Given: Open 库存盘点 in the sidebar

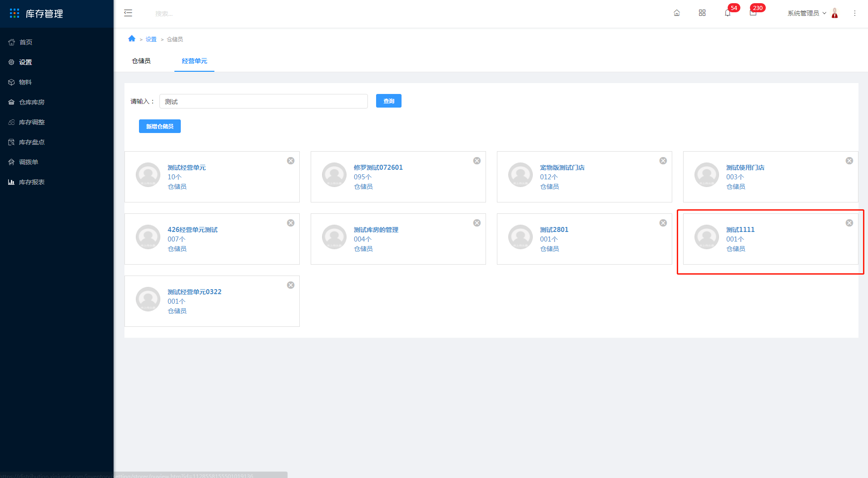Looking at the screenshot, I should click(57, 142).
